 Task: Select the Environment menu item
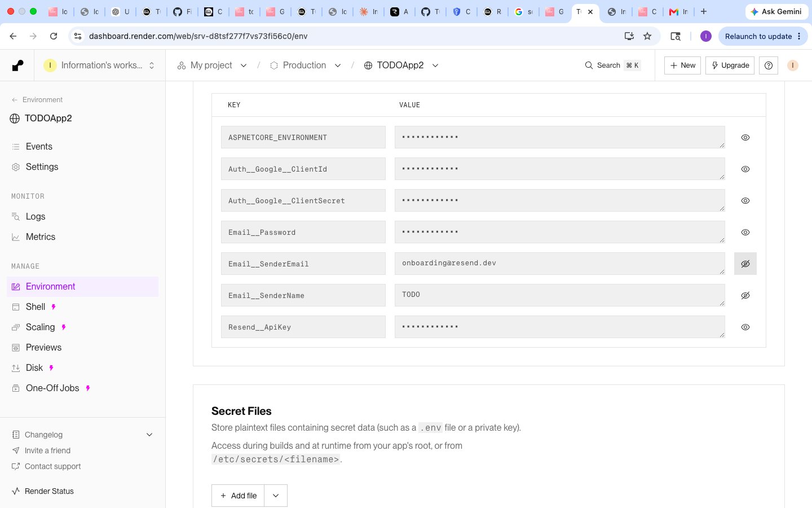click(82, 286)
